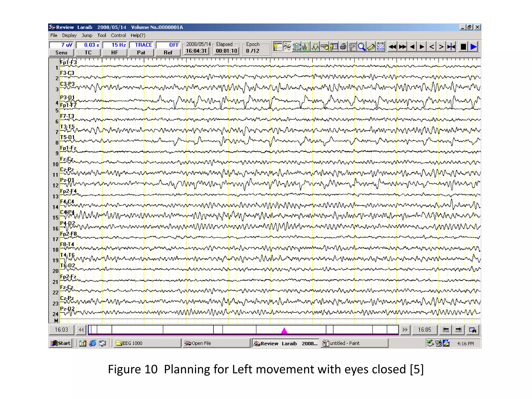Click the Sens sensitivity button
The height and width of the screenshot is (399, 532).
point(62,52)
